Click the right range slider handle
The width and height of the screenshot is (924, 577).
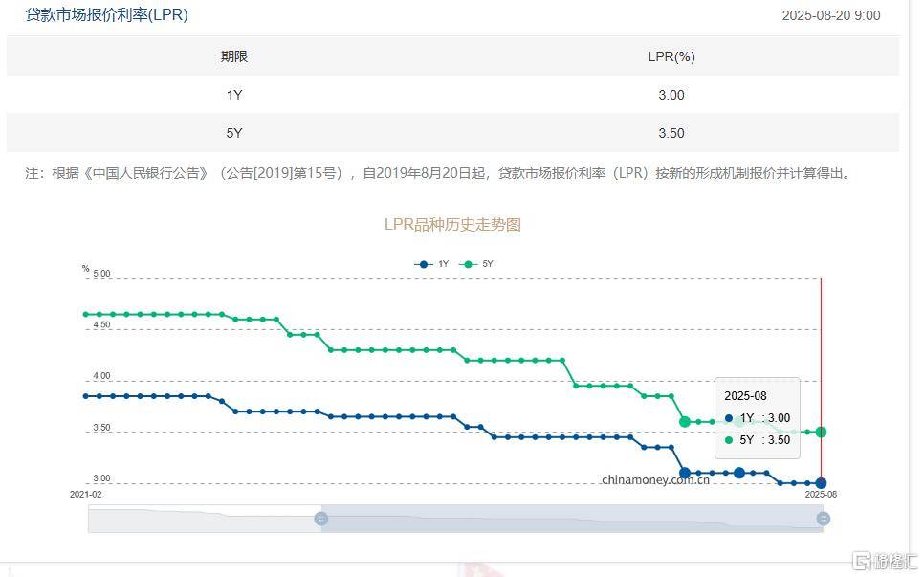coord(824,519)
